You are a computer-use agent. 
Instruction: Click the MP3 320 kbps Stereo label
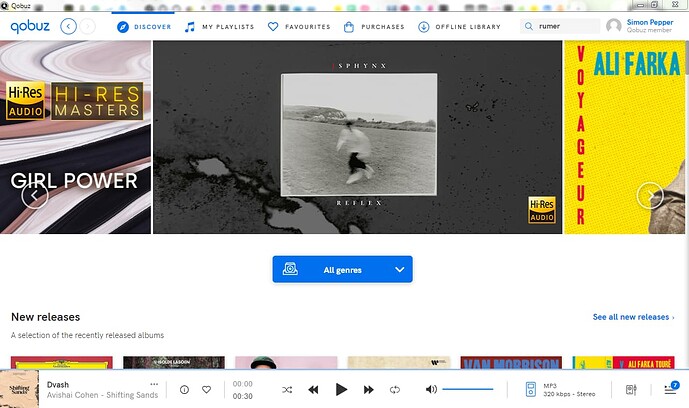point(569,390)
